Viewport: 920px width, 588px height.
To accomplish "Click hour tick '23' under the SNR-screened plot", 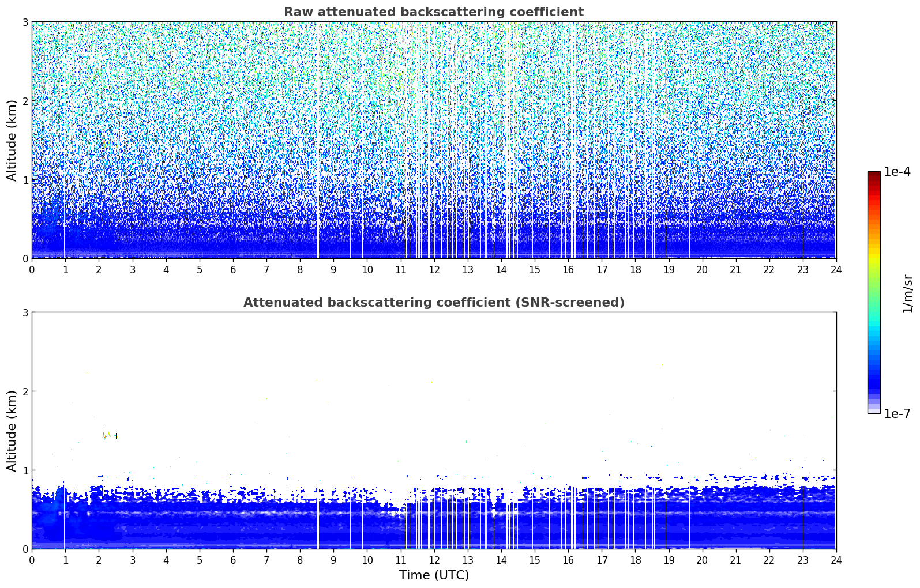I will click(802, 560).
